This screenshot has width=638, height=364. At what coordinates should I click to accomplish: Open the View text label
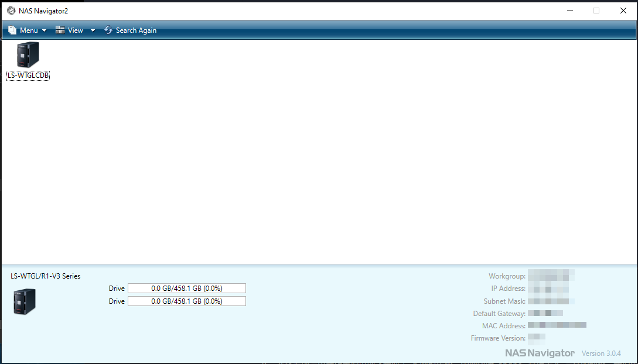click(x=76, y=30)
